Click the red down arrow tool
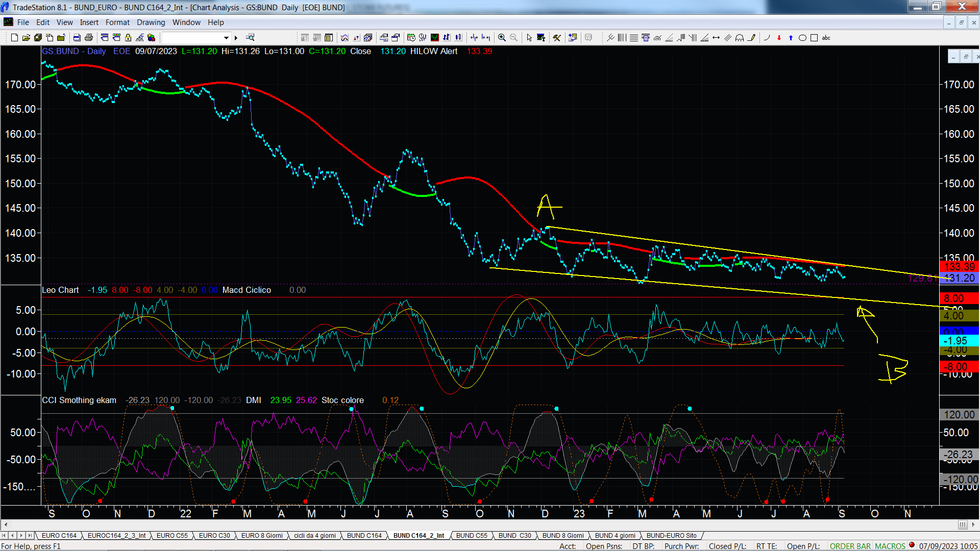 [779, 38]
